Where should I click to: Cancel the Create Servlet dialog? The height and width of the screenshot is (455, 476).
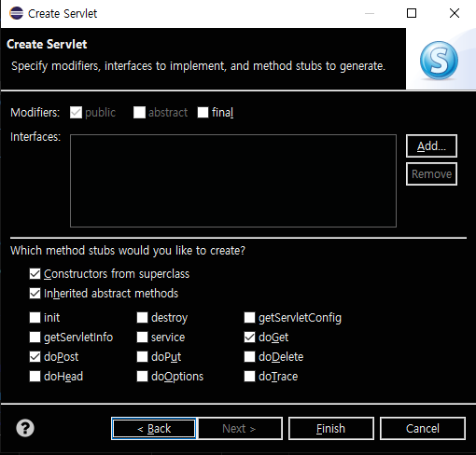pos(423,429)
